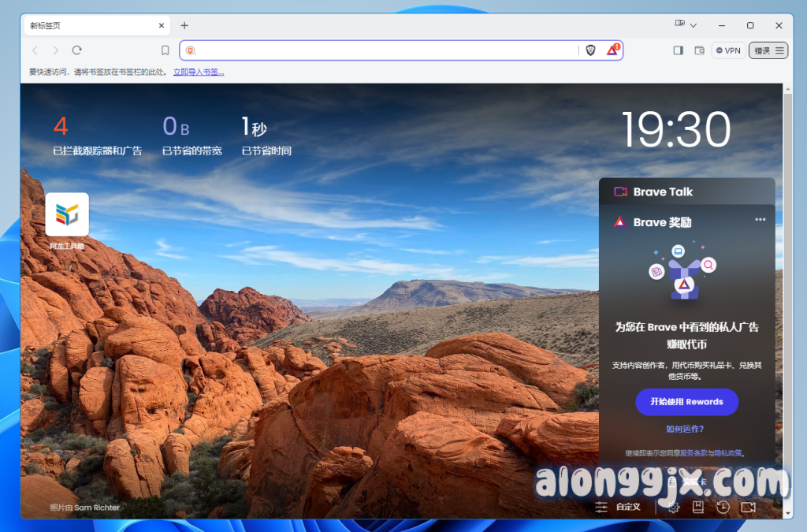Open history clock icon at page bottom

(x=723, y=507)
